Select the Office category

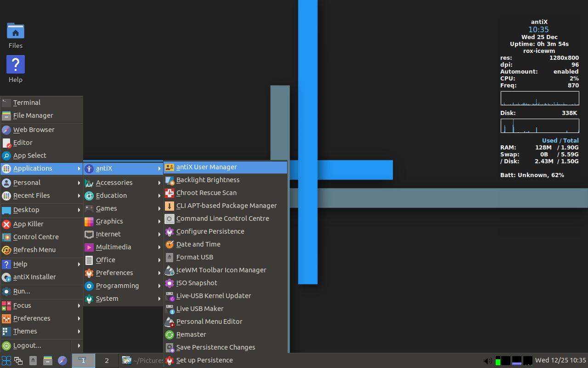[123, 260]
